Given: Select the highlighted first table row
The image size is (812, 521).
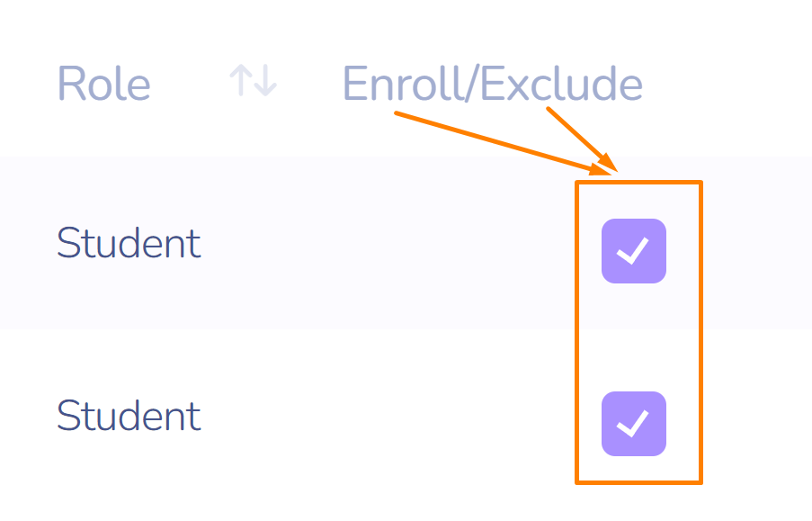Looking at the screenshot, I should tap(360, 244).
